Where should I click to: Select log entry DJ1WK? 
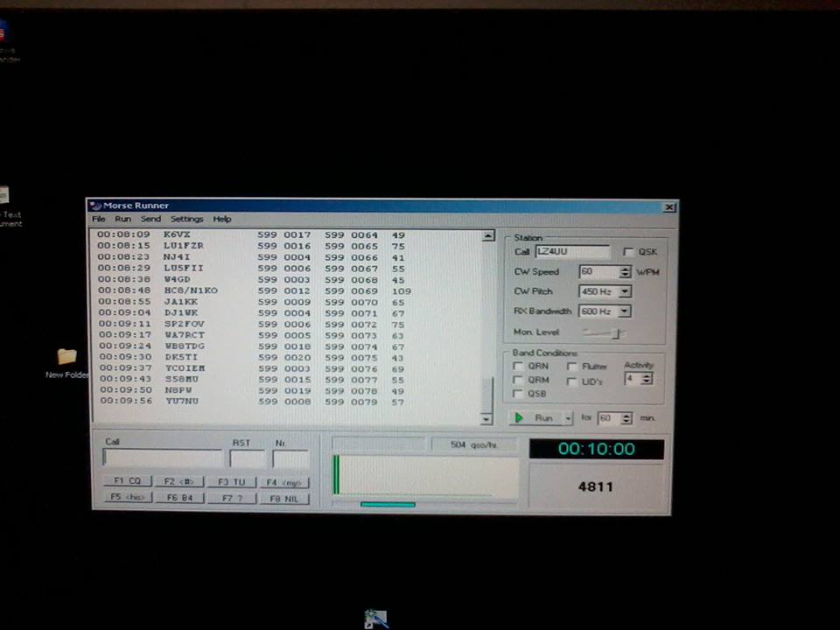[x=252, y=313]
